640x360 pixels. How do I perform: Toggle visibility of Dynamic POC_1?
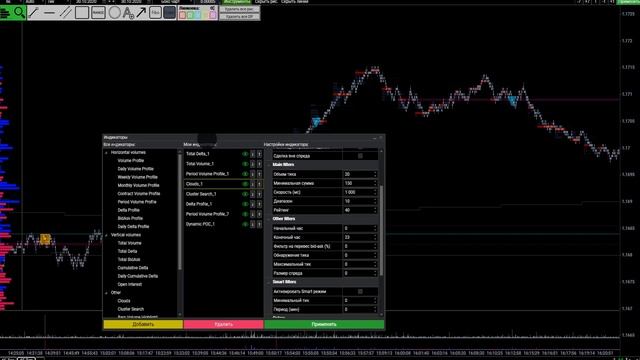pos(245,224)
